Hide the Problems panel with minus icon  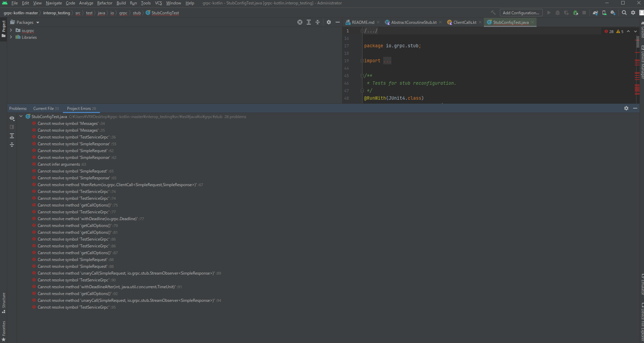(x=635, y=108)
